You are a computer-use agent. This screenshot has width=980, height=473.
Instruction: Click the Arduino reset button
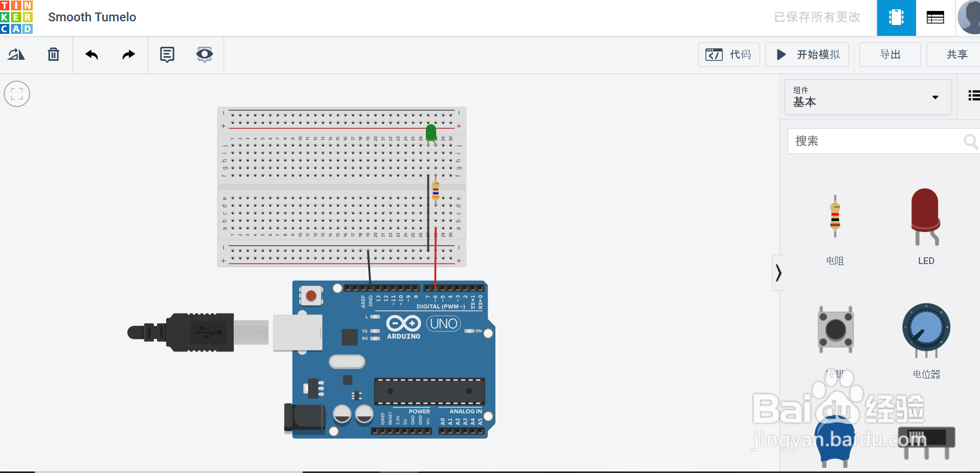[311, 296]
